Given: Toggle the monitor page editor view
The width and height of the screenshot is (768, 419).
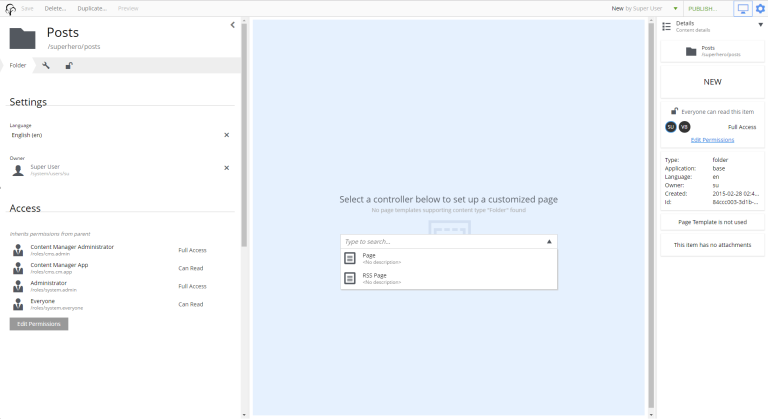Looking at the screenshot, I should pyautogui.click(x=742, y=8).
